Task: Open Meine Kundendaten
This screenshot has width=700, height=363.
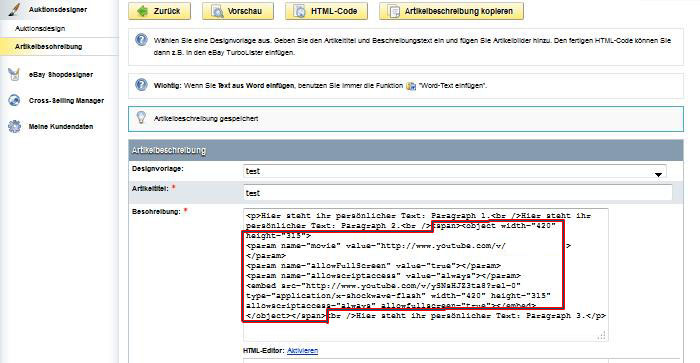Action: pos(61,126)
